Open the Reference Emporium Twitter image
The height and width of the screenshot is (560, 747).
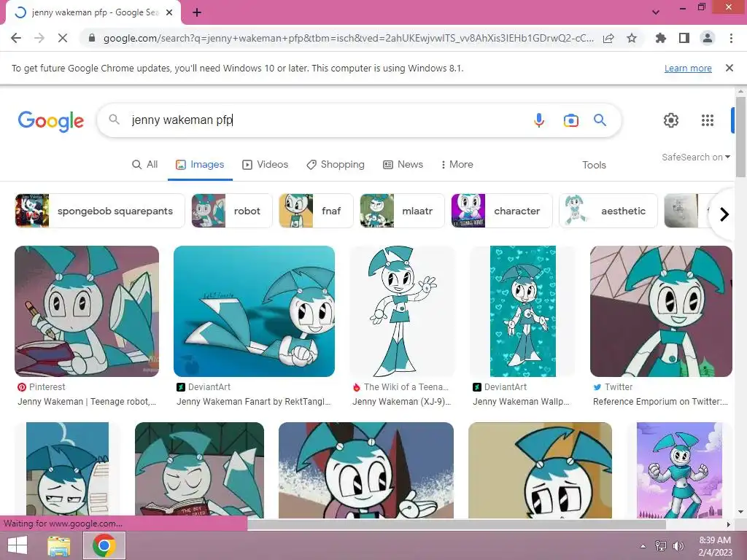click(x=661, y=311)
